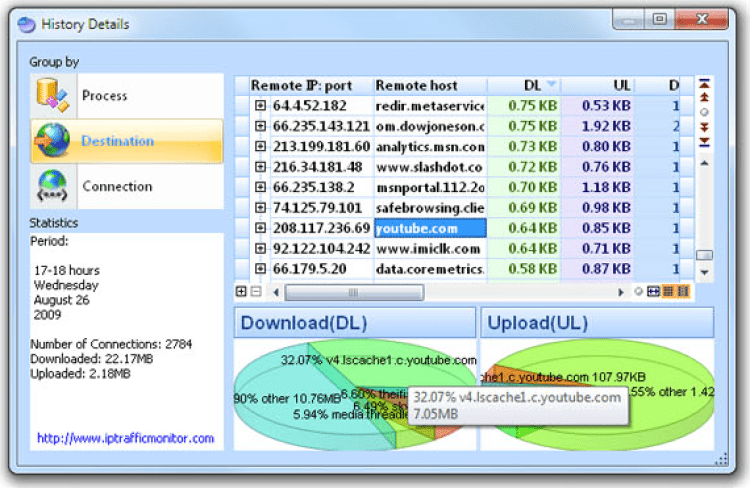Click the 0.73 KB download cell
The image size is (750, 488).
coord(524,146)
